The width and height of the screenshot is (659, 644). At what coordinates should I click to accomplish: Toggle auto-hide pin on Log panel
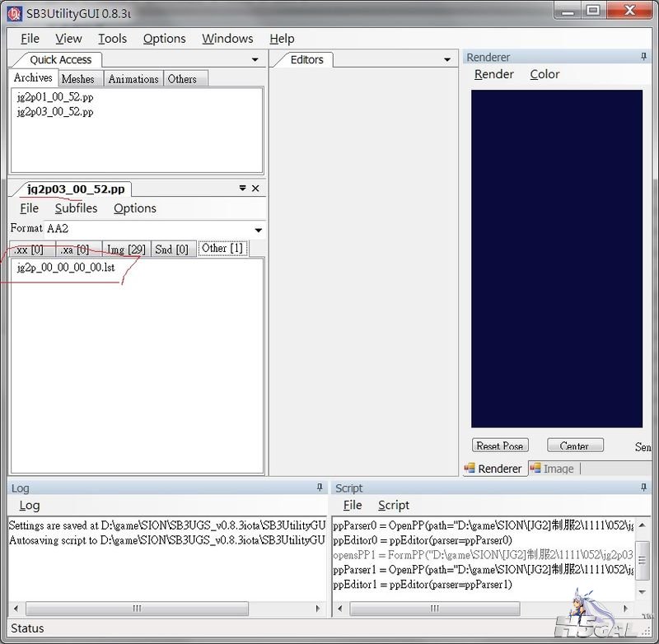click(320, 488)
